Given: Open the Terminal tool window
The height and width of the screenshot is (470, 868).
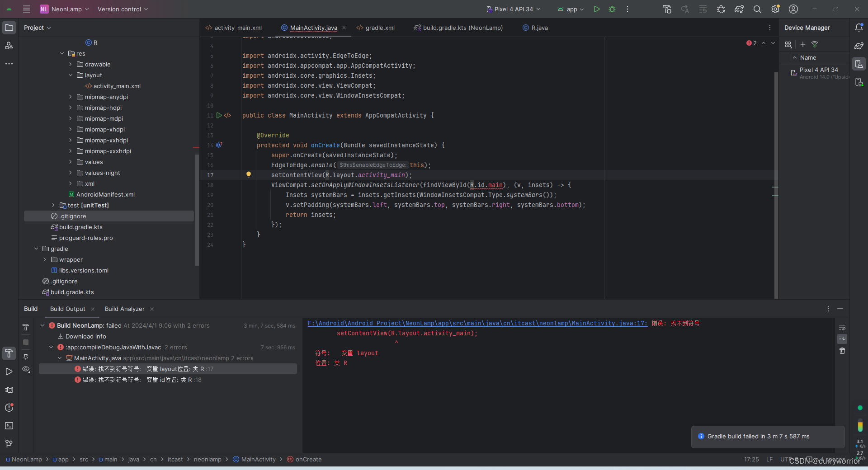Looking at the screenshot, I should coord(9,426).
